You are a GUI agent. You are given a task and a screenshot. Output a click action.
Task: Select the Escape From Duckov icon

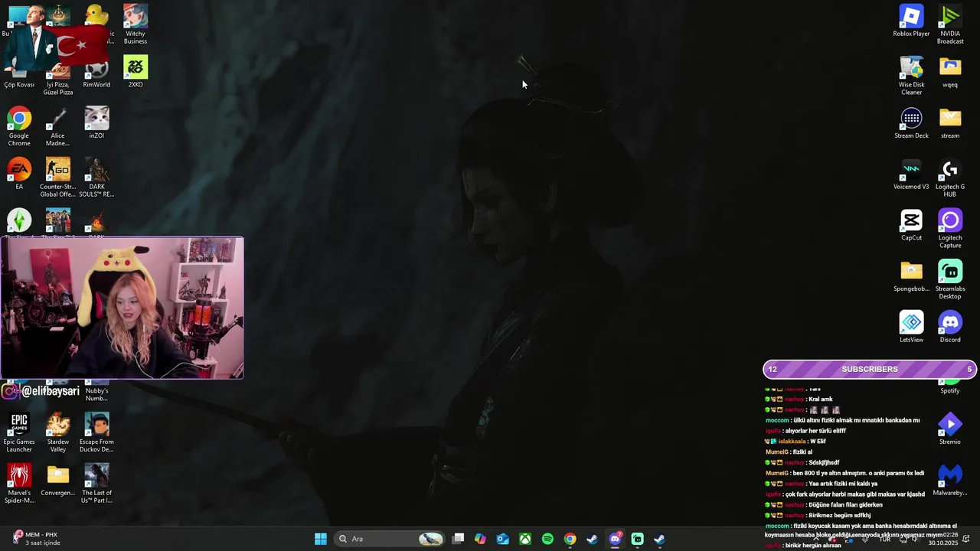(96, 432)
